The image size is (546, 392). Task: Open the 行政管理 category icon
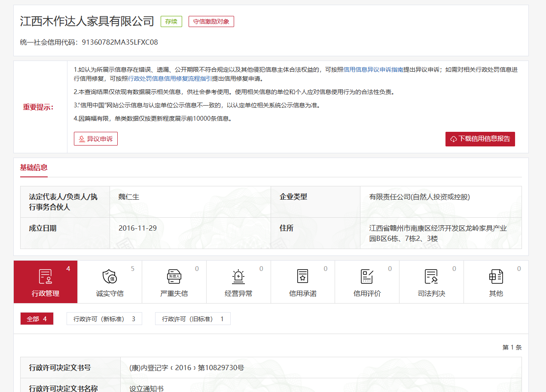coord(46,277)
